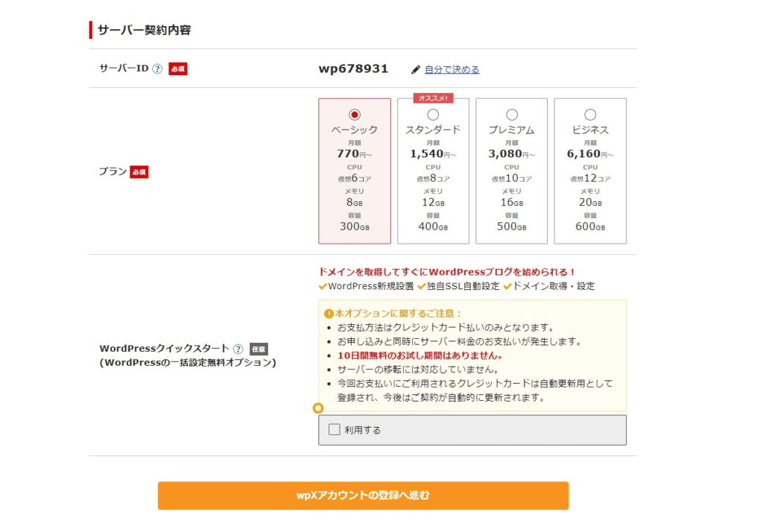Screen dimensions: 763x532
Task: Click the help icon beside WordPressクイックスタート
Action: [x=238, y=349]
